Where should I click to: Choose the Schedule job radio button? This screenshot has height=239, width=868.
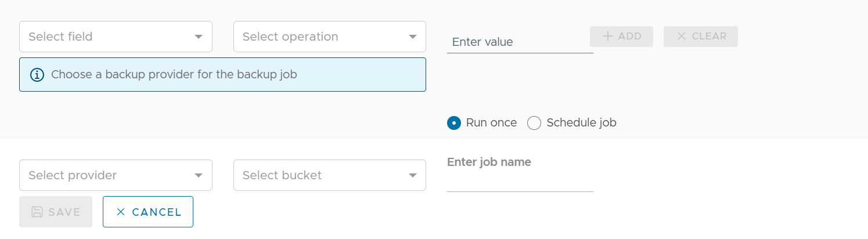pyautogui.click(x=534, y=123)
